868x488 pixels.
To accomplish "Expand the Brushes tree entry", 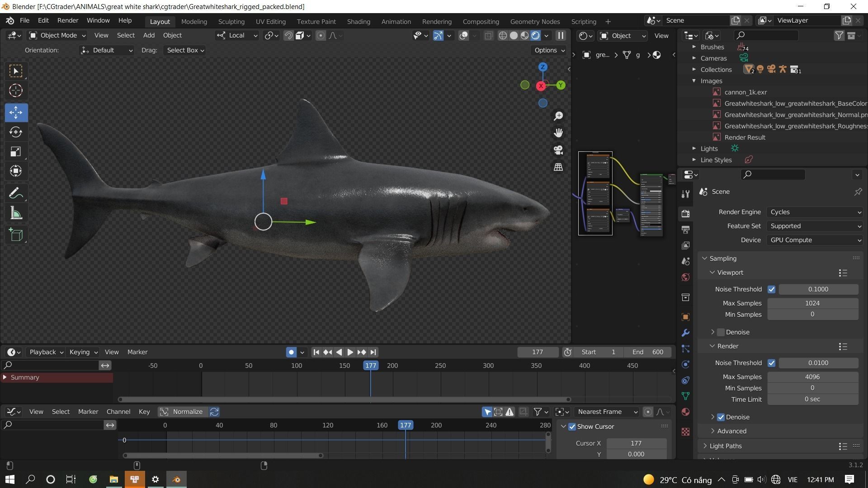I will click(694, 47).
